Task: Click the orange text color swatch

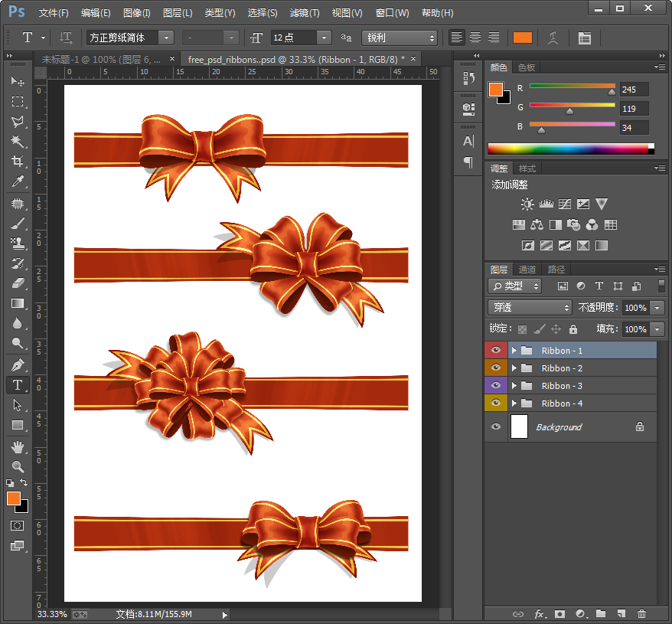Action: click(523, 38)
